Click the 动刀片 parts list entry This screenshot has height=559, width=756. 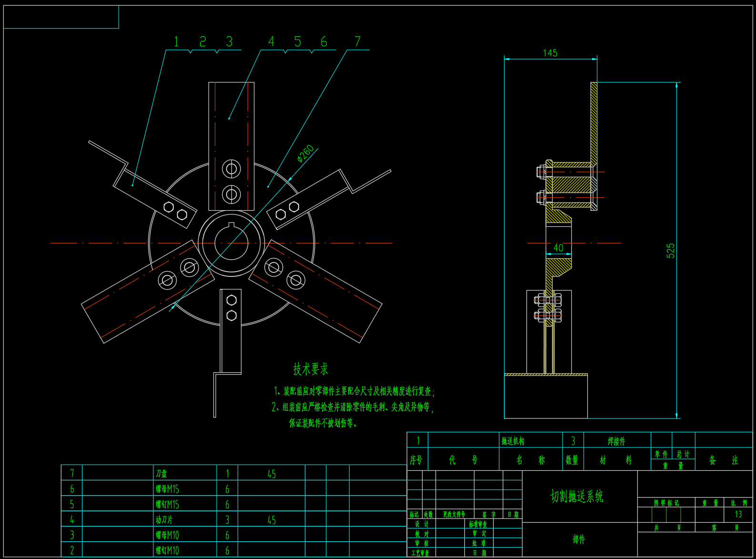click(164, 519)
